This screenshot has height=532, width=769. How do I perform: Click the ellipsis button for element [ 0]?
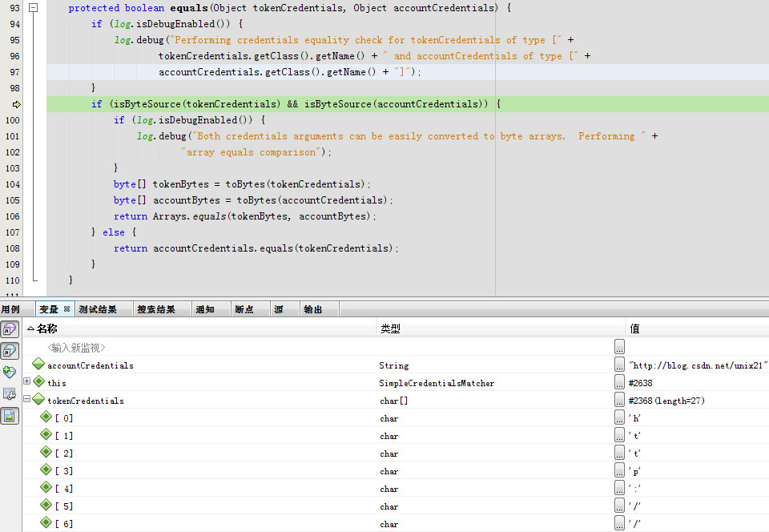click(619, 417)
